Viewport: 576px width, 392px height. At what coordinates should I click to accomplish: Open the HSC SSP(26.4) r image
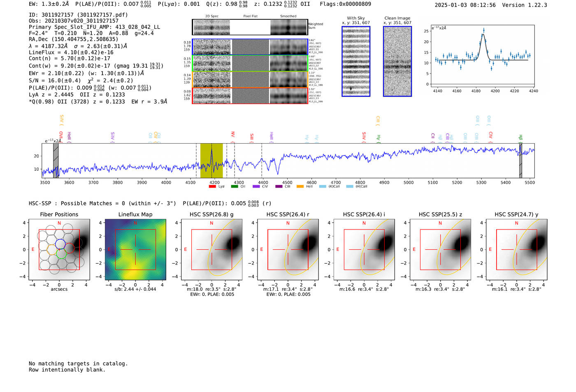(288, 249)
